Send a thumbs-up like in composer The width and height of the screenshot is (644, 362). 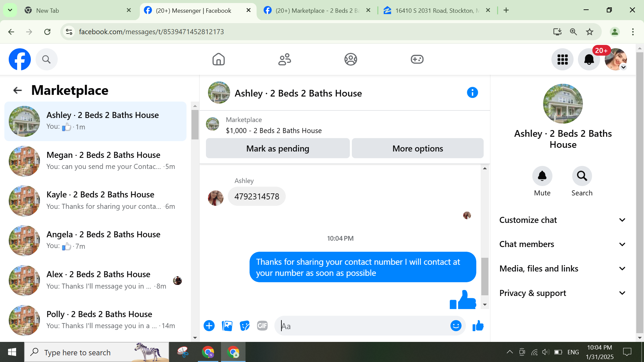[x=478, y=326]
